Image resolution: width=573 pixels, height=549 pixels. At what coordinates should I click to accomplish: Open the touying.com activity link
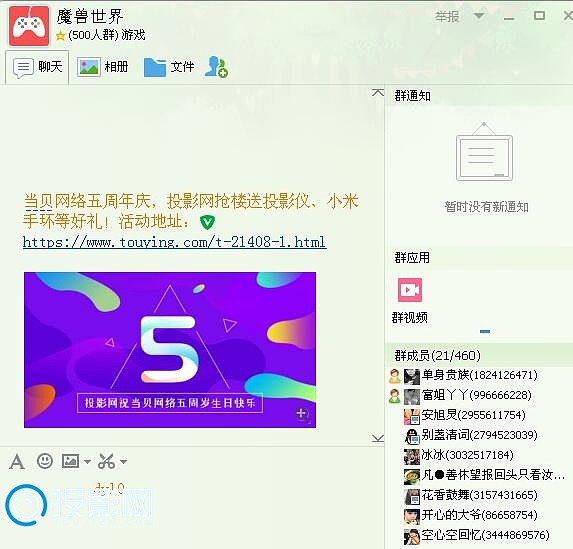tap(174, 242)
